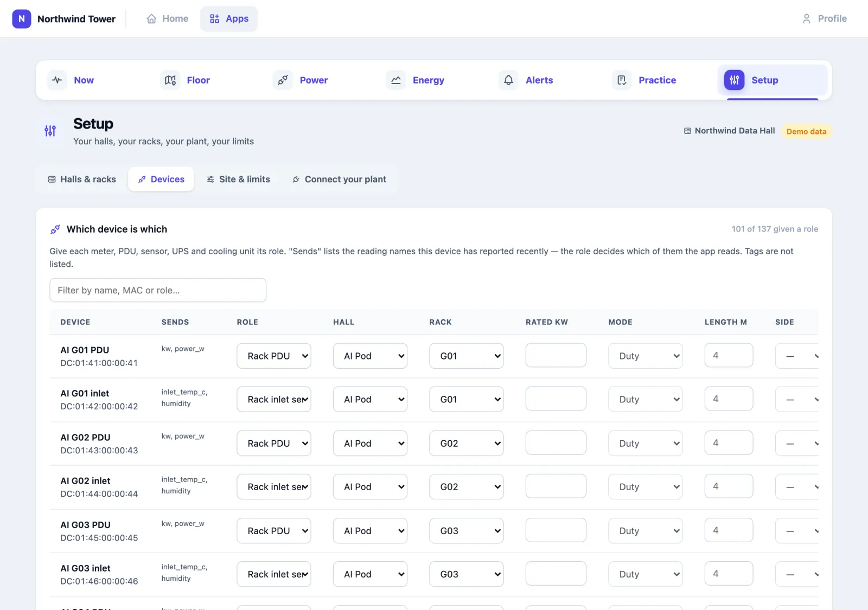Select the Devices tab
This screenshot has width=868, height=610.
click(161, 179)
